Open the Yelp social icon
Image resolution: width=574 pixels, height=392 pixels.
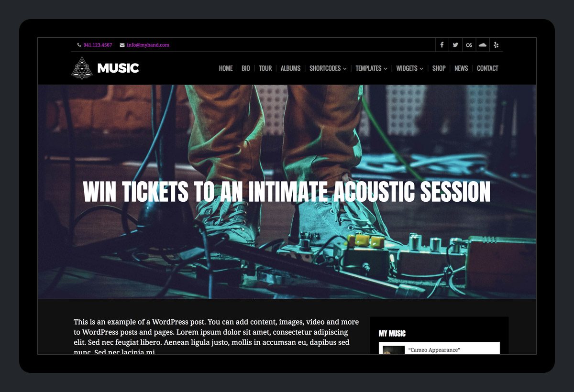click(x=496, y=45)
